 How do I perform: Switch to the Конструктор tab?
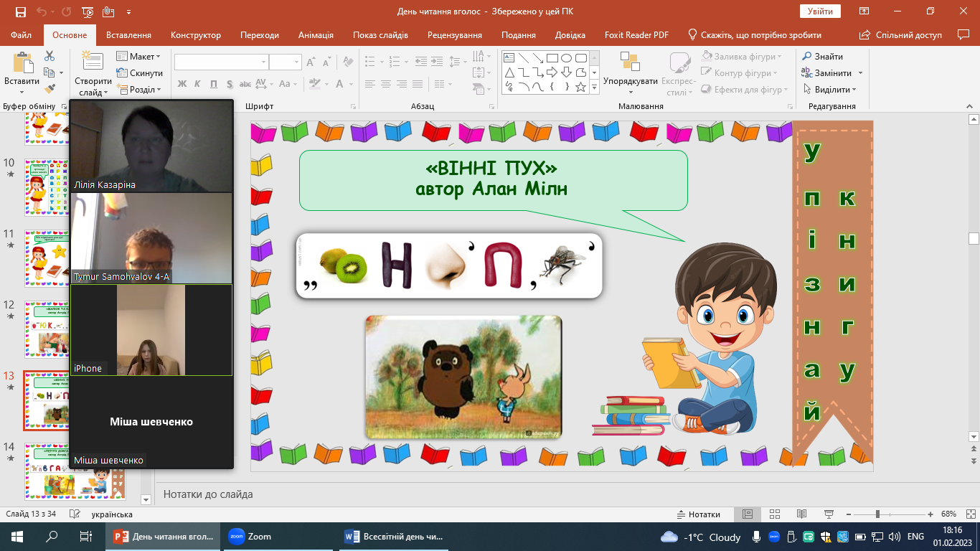point(196,34)
